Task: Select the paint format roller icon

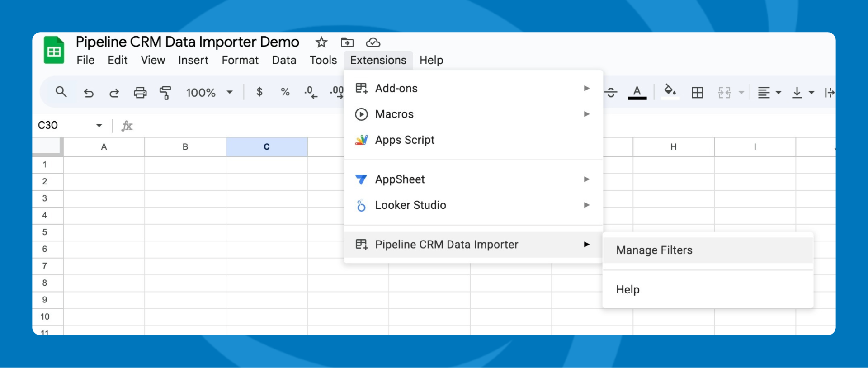Action: click(165, 93)
